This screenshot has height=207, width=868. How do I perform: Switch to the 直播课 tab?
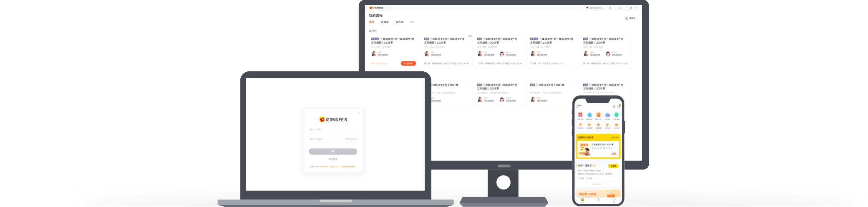pos(385,22)
